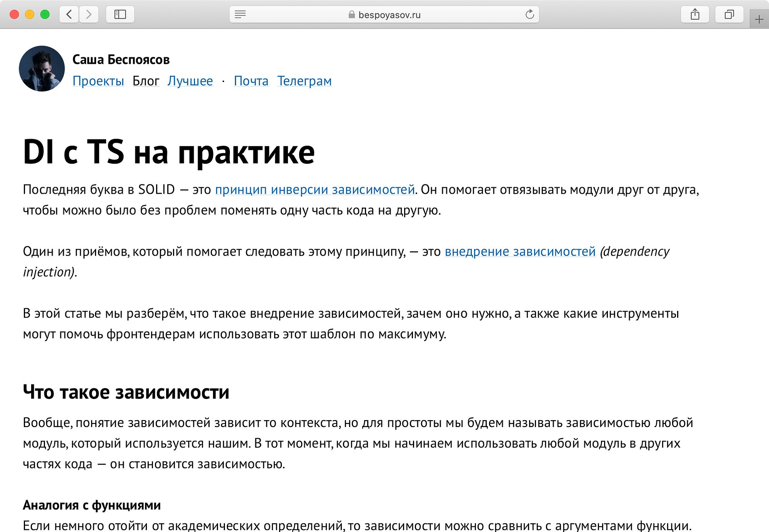Click the padlock icon next to bespoyasov.ru
The height and width of the screenshot is (532, 769).
tap(351, 15)
